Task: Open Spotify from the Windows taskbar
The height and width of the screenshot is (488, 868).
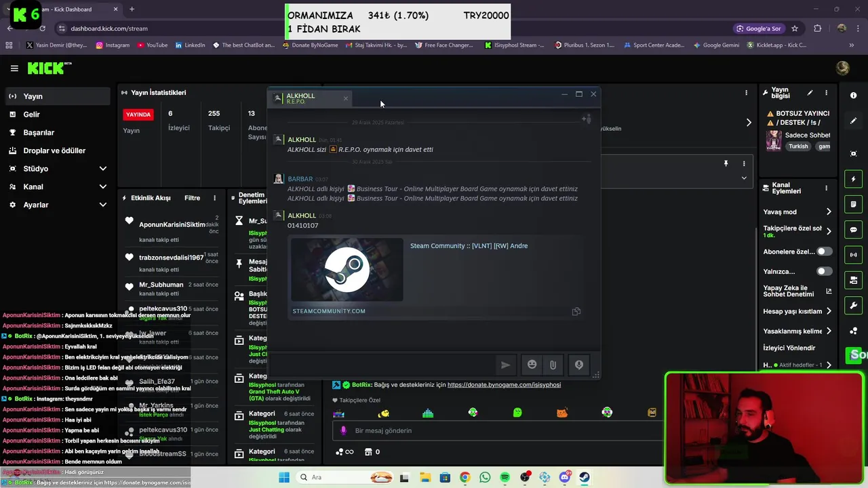Action: point(505,477)
